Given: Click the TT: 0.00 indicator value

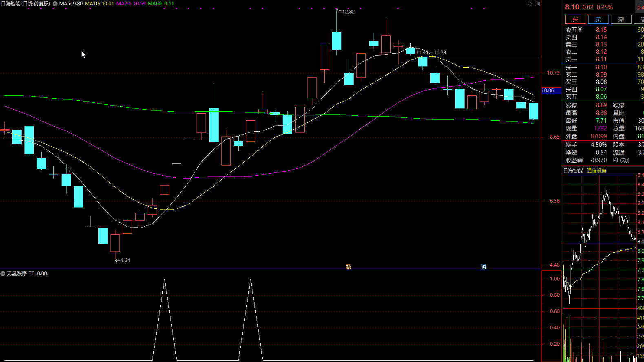Looking at the screenshot, I should pos(38,274).
